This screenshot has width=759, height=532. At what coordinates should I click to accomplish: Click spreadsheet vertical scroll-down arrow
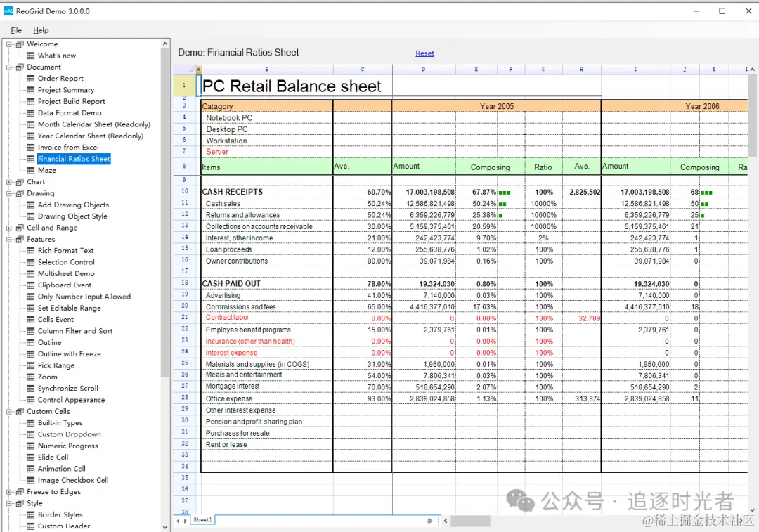(752, 510)
